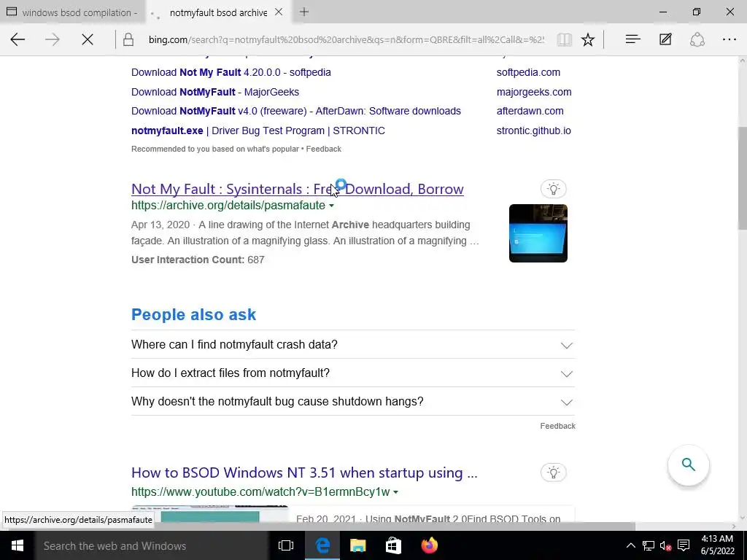The height and width of the screenshot is (560, 747).
Task: Stop page loading with the X button
Action: (x=88, y=39)
